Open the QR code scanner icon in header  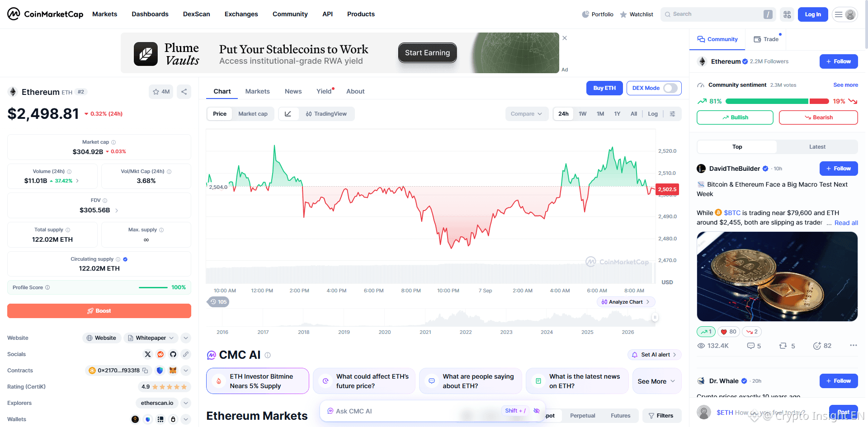pos(787,14)
